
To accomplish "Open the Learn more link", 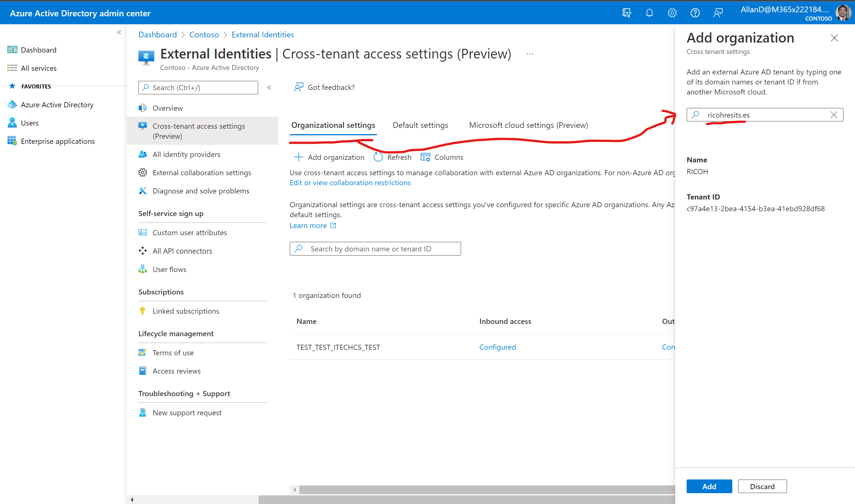I will click(x=313, y=225).
